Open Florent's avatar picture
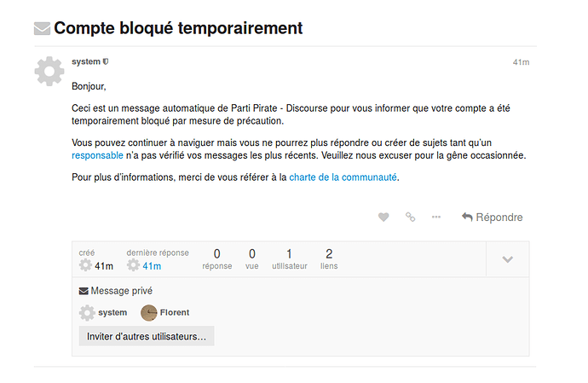588x383 pixels. [149, 313]
